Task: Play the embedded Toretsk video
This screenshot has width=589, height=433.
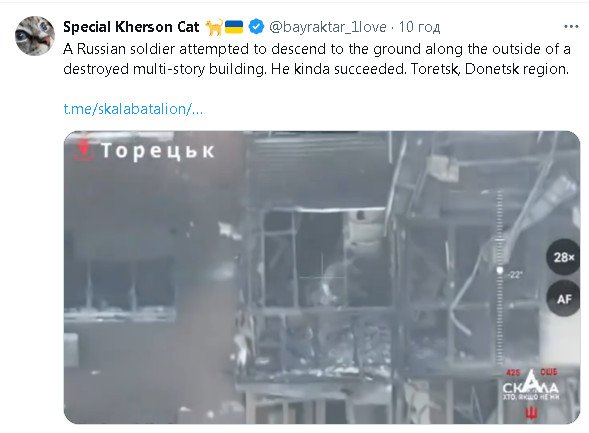Action: (322, 277)
